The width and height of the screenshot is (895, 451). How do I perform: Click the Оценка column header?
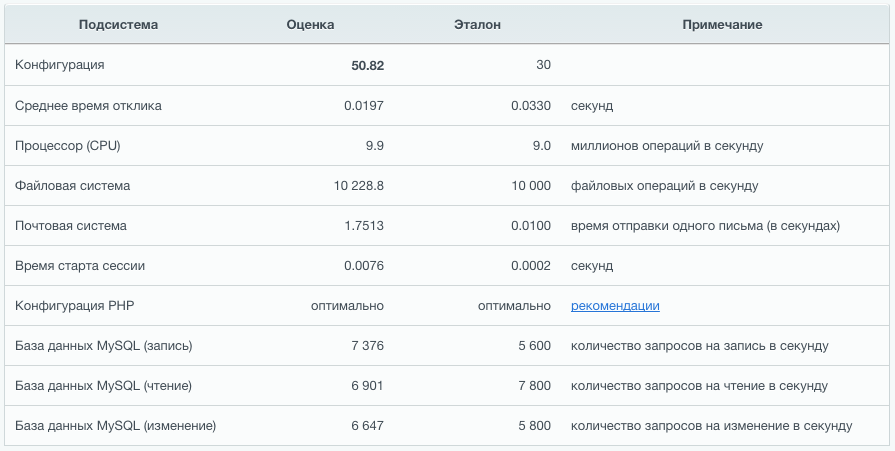click(310, 24)
